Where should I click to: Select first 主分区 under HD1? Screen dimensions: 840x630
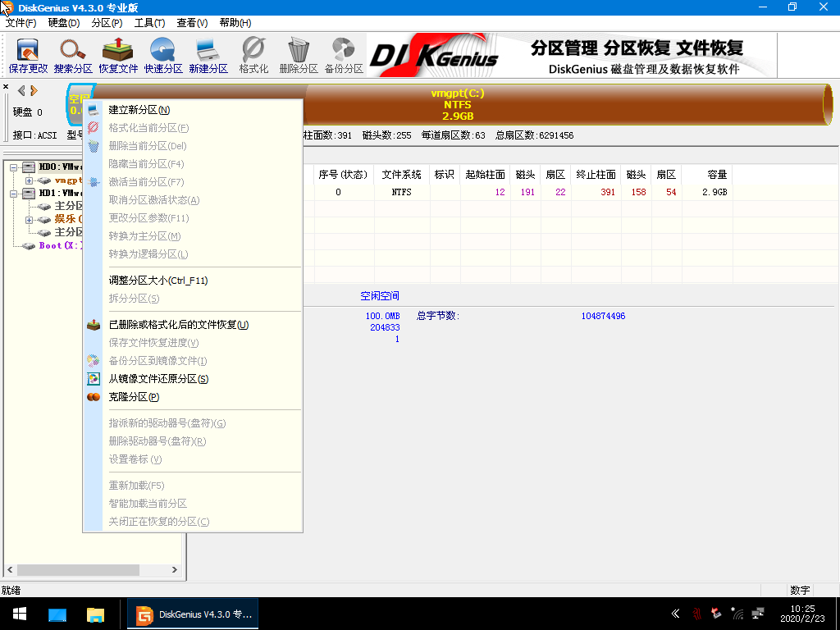[68, 206]
